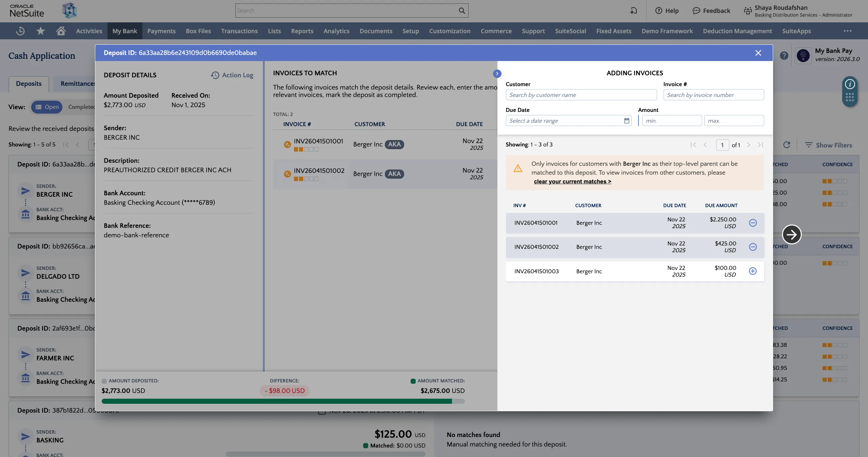Open the Deduction Management menu

click(x=737, y=31)
